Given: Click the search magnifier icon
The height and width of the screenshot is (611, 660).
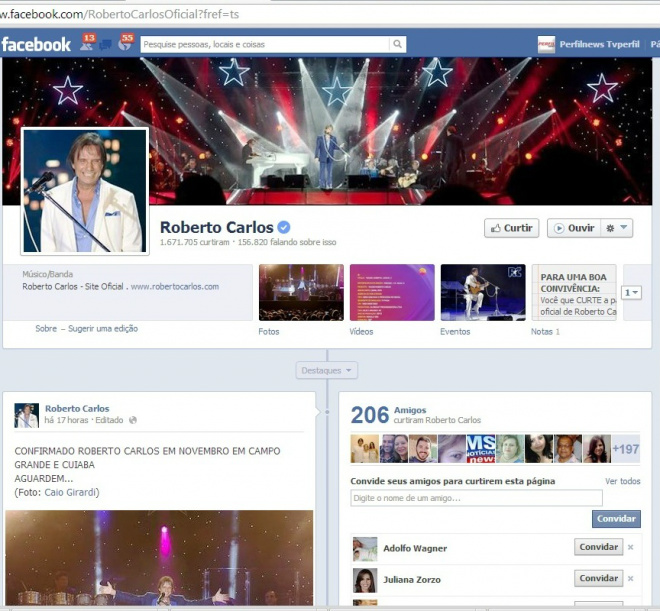Looking at the screenshot, I should coord(397,44).
